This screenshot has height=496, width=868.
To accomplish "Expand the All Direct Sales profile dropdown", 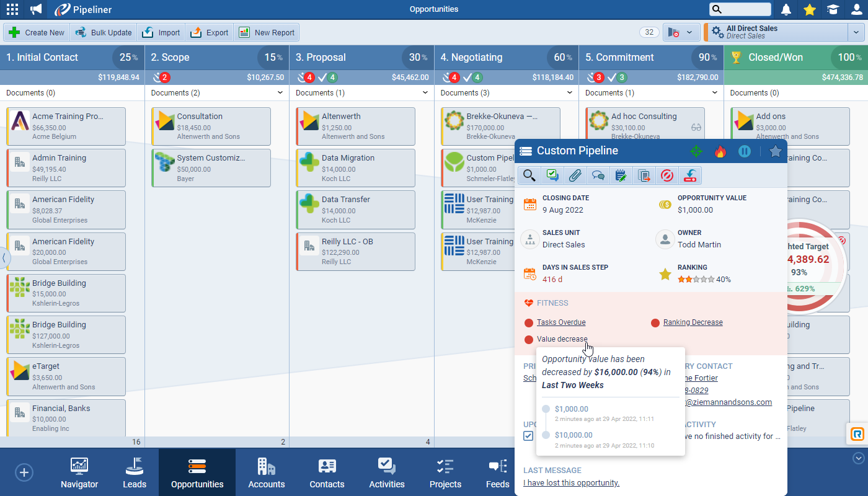I will point(856,32).
